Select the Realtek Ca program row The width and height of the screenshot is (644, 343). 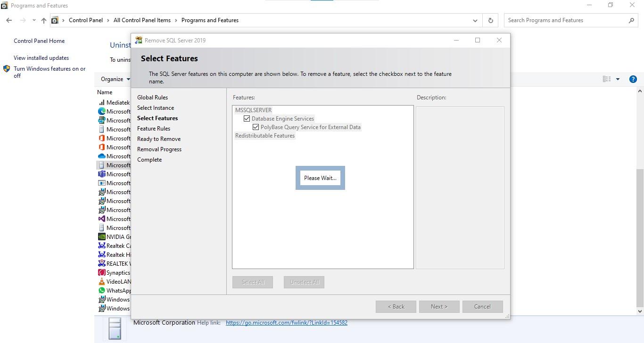114,245
